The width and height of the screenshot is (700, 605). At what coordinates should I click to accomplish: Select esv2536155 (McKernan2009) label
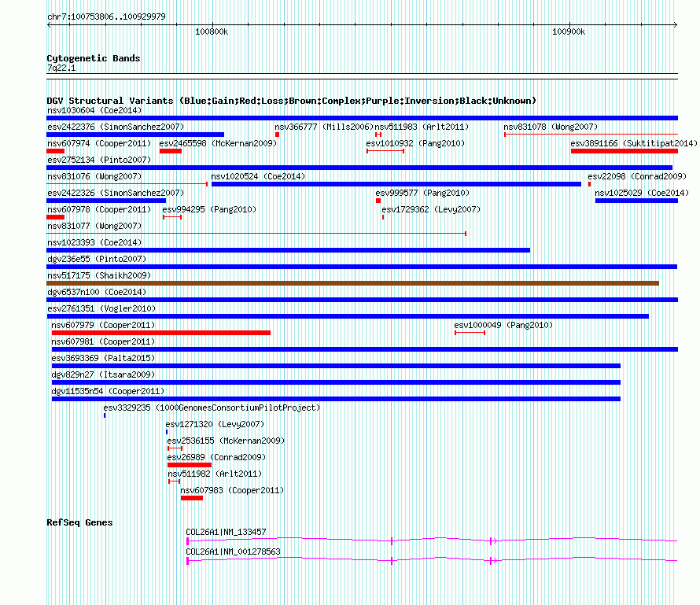(x=226, y=441)
